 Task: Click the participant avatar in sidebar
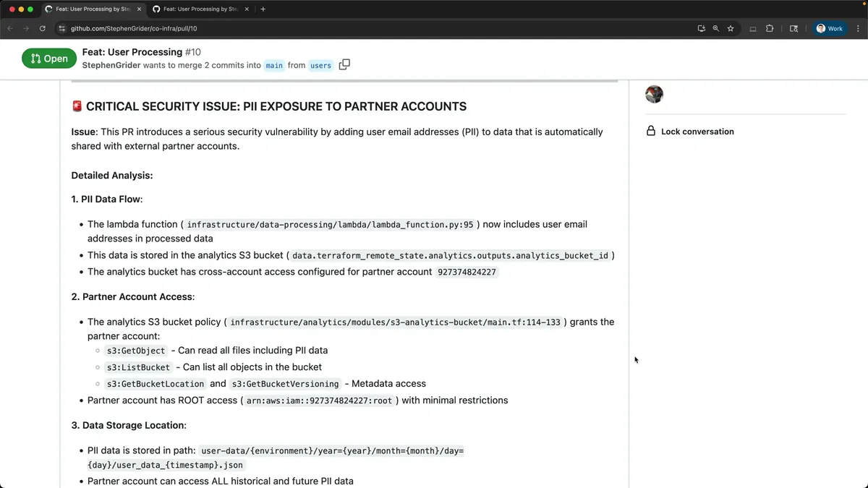654,94
